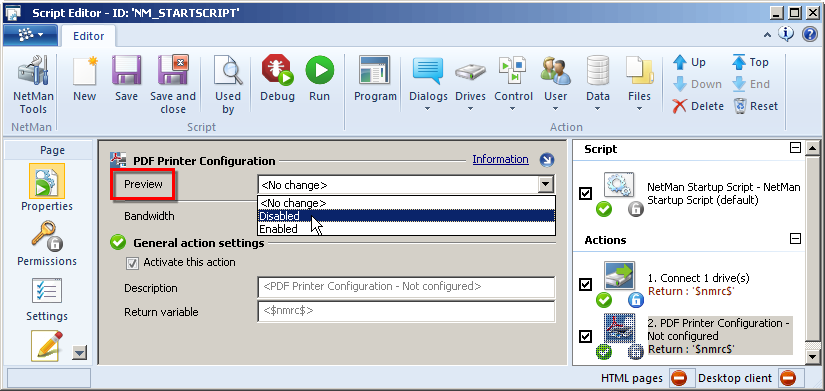Click the Desktop client status icon
The width and height of the screenshot is (825, 391).
788,378
